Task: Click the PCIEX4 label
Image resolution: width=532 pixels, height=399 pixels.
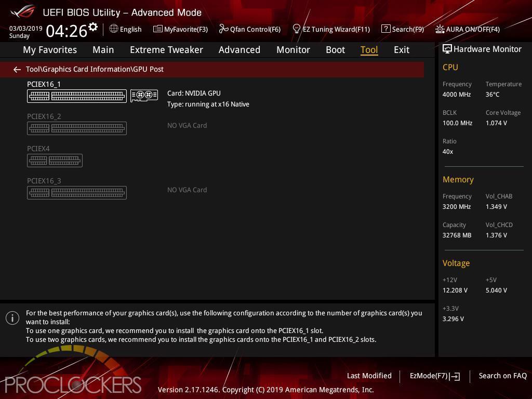Action: (38, 149)
